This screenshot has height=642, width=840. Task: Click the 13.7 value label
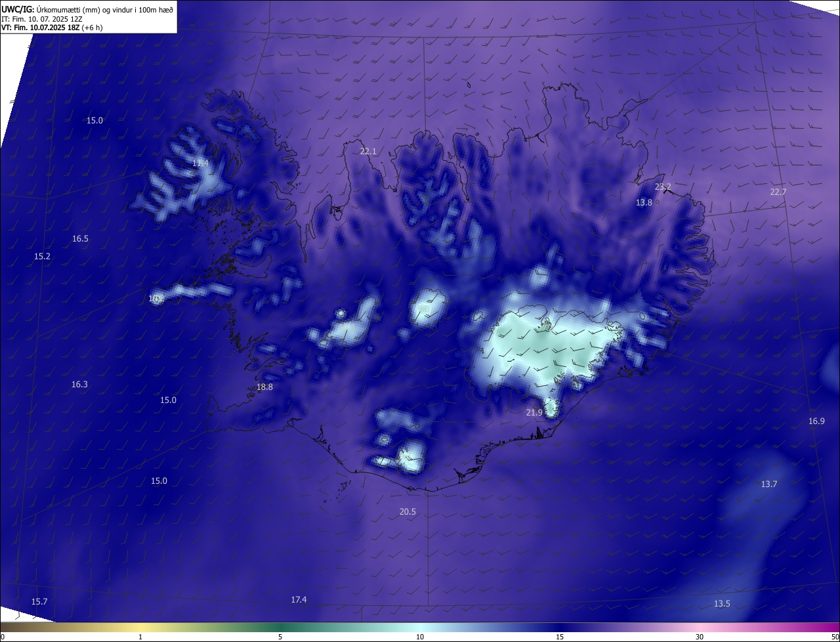pos(769,484)
